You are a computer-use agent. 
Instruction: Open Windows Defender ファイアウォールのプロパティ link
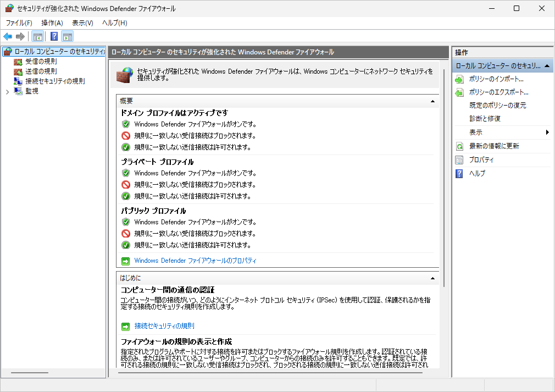(x=196, y=261)
